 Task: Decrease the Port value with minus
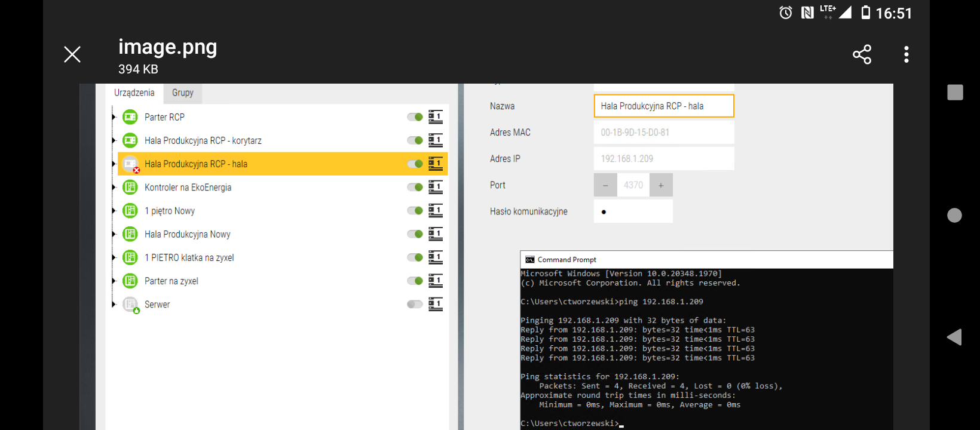pyautogui.click(x=605, y=185)
